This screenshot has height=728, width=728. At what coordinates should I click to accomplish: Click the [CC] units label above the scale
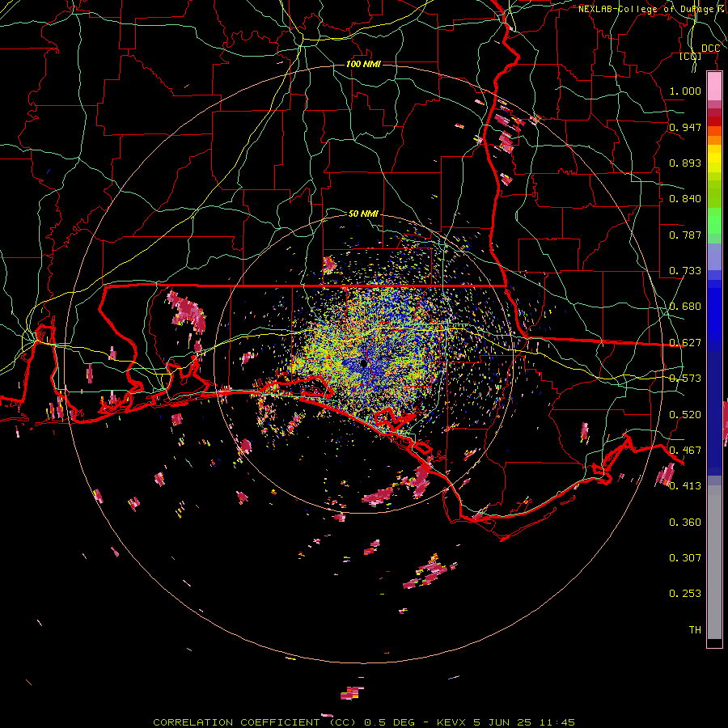[691, 56]
